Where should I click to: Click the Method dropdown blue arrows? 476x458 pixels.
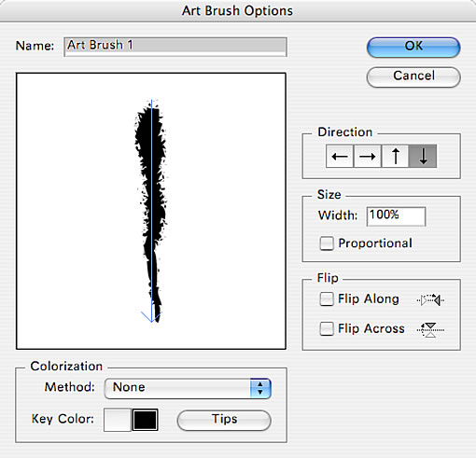260,388
